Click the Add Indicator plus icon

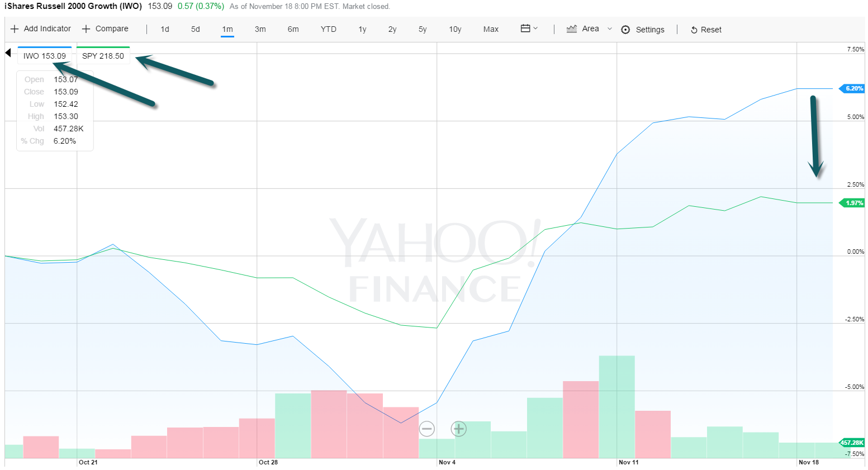(x=15, y=29)
